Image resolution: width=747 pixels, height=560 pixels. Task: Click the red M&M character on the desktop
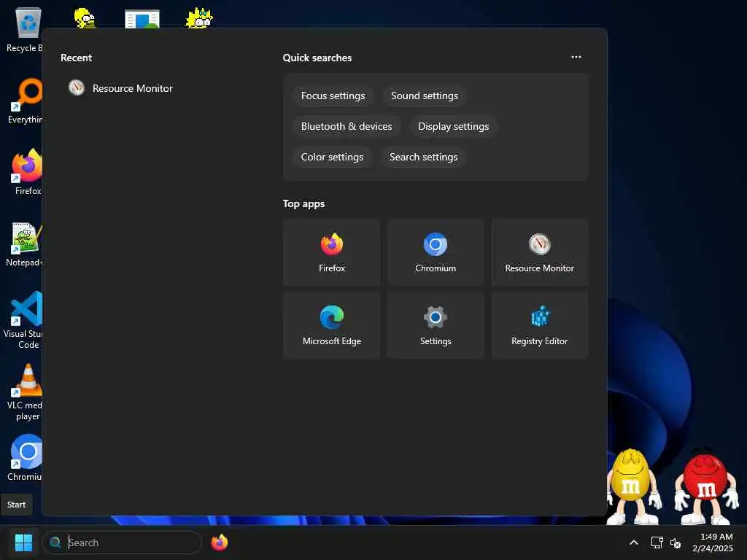click(706, 486)
